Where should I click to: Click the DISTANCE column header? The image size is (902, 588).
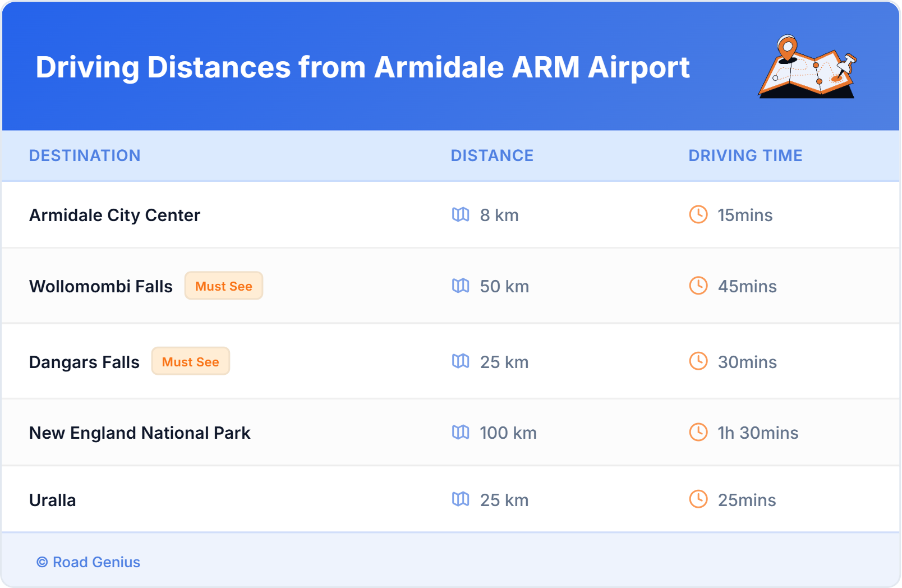[493, 155]
